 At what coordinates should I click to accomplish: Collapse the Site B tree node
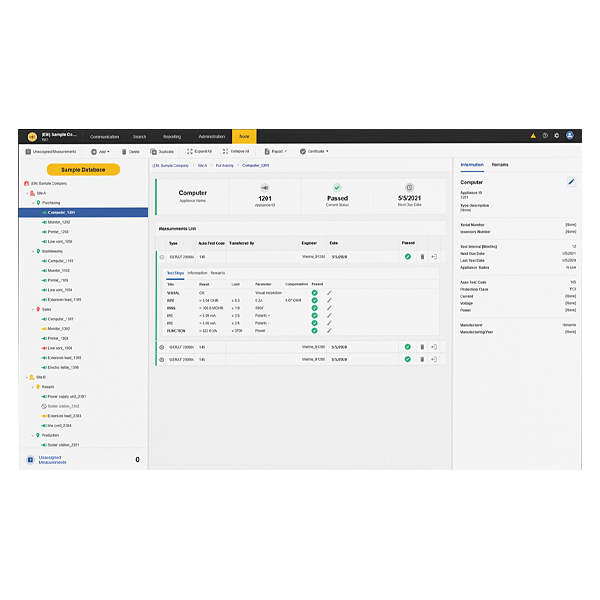coord(27,377)
